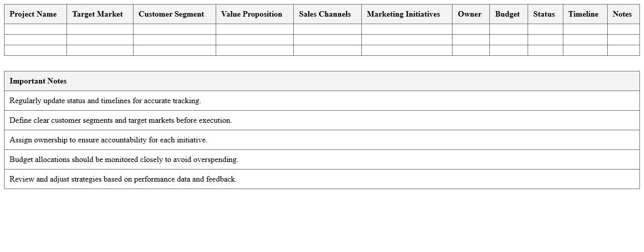The height and width of the screenshot is (252, 644).
Task: Select the note about regularly updating status
Action: click(105, 101)
